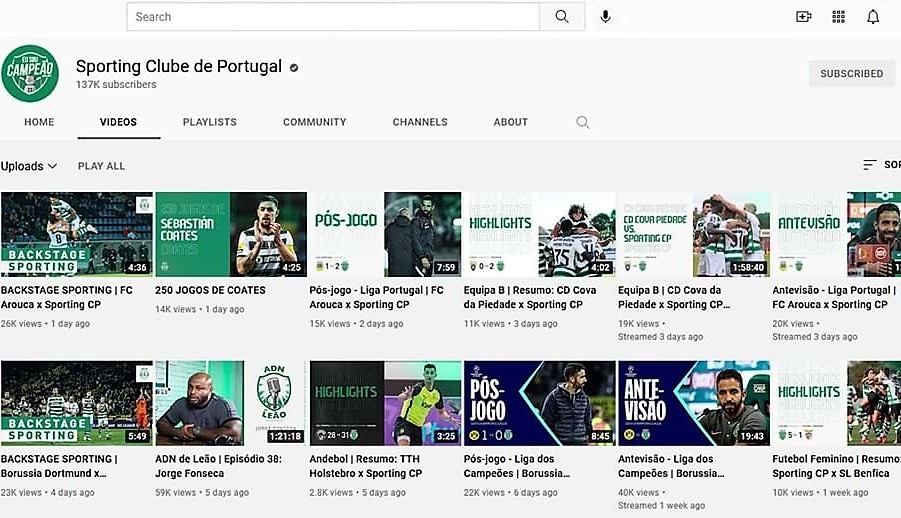Image resolution: width=901 pixels, height=518 pixels.
Task: Click title 'ADN de Leão | Episódio 38: Jorge Fonseca'
Action: pos(218,466)
